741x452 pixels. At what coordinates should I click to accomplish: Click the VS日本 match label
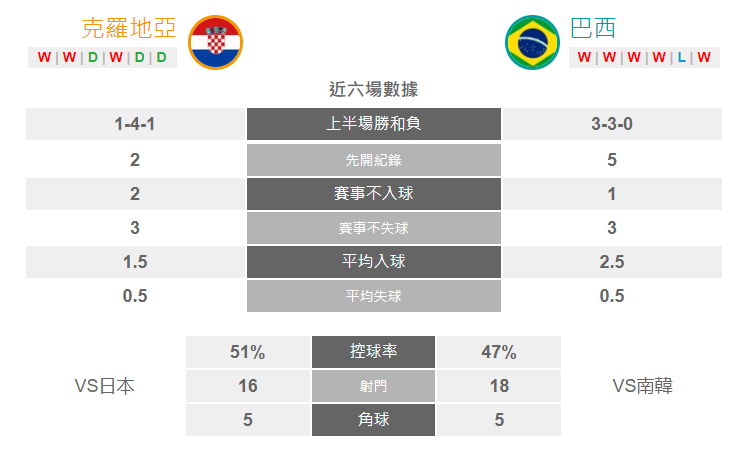pos(104,386)
